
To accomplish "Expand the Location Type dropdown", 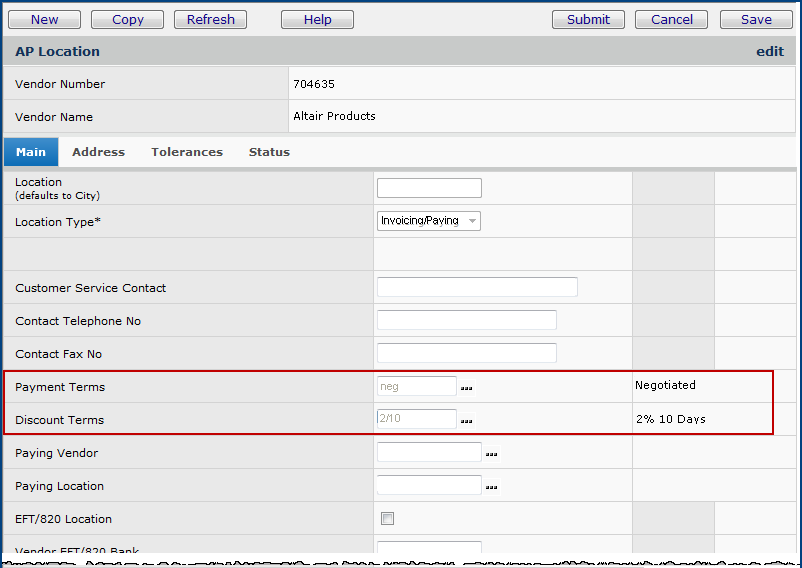I will coord(429,221).
